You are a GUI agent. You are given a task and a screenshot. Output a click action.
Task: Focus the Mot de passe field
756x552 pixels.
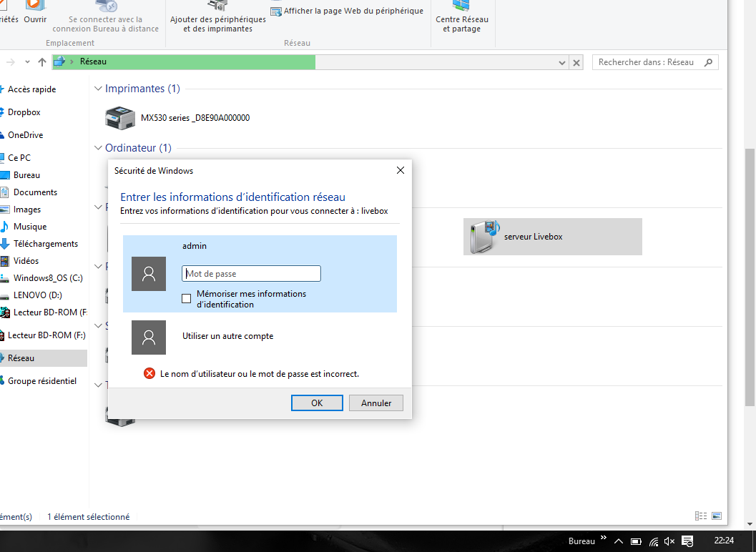(251, 274)
